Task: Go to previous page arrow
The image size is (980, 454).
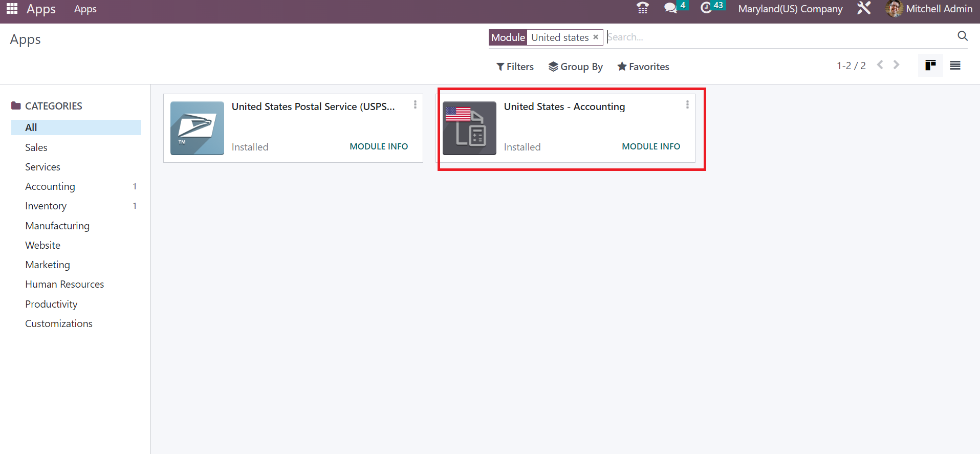Action: pyautogui.click(x=880, y=65)
